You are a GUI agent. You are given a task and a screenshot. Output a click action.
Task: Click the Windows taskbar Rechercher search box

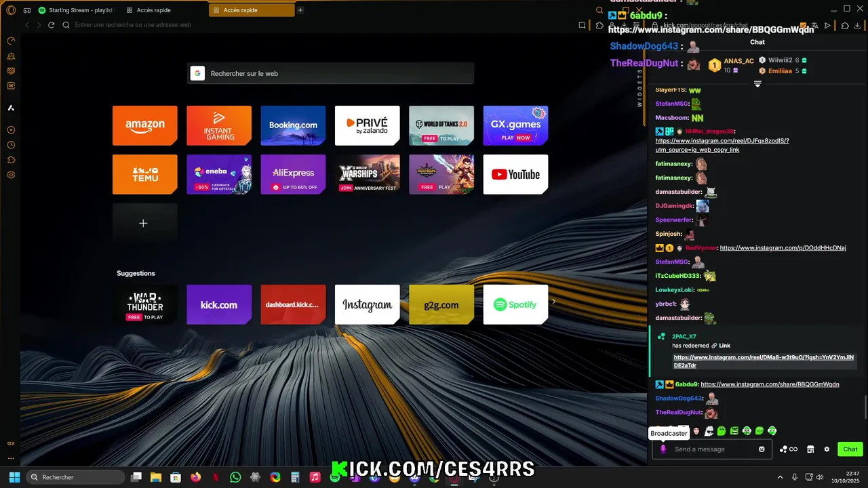pyautogui.click(x=75, y=477)
